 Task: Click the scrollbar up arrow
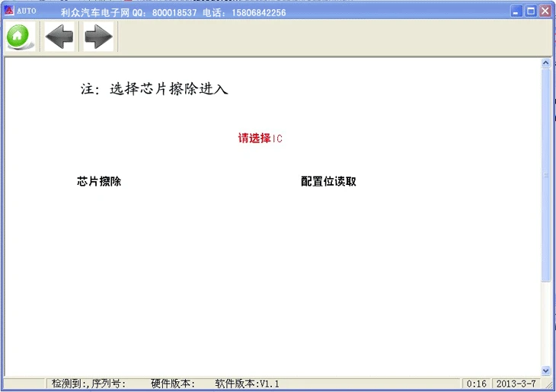coord(545,62)
